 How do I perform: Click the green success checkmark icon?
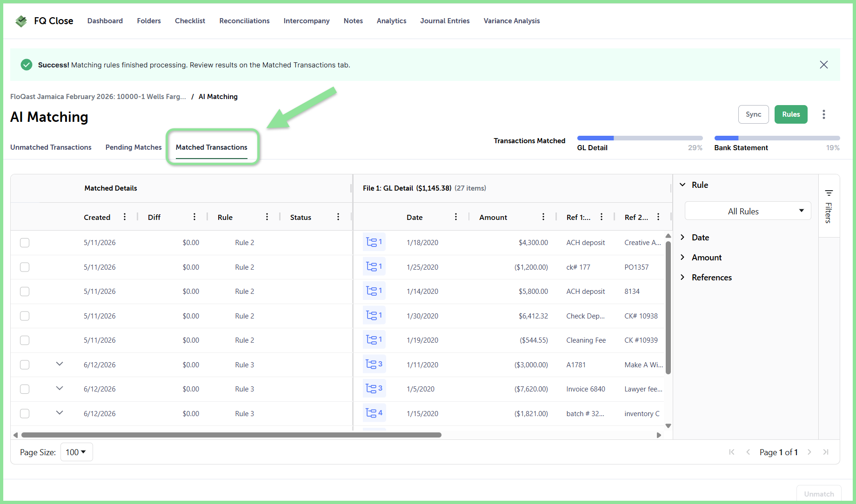27,65
